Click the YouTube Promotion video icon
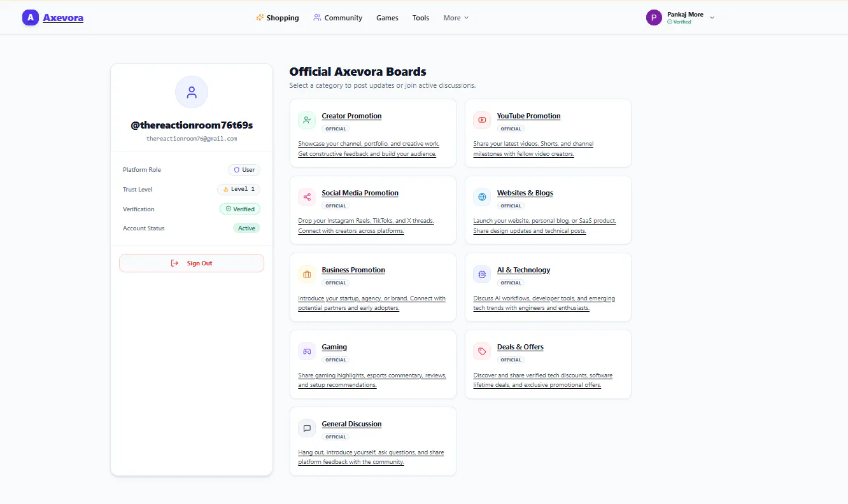Image resolution: width=848 pixels, height=504 pixels. 482,120
